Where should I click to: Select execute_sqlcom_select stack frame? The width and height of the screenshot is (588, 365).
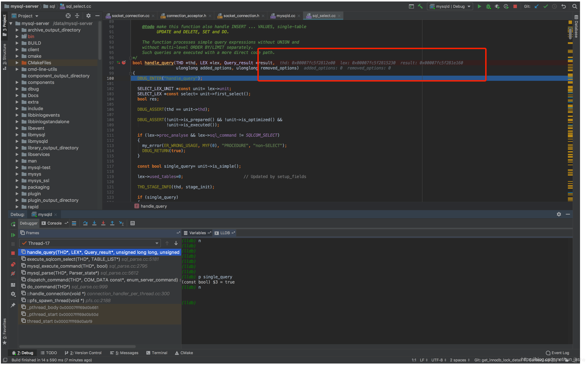click(x=73, y=259)
